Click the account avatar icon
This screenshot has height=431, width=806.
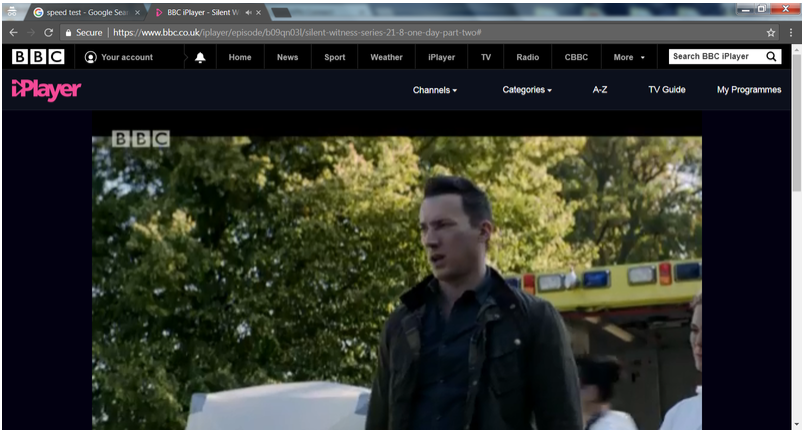90,57
